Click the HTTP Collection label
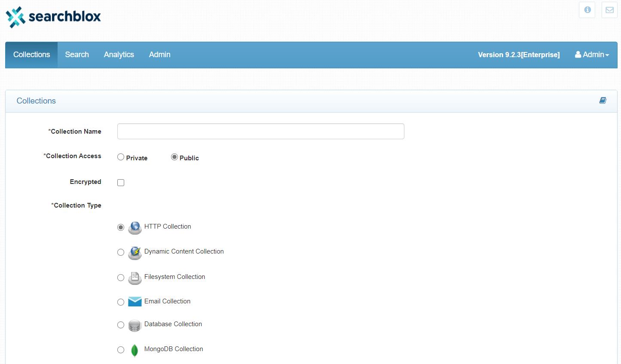 coord(168,226)
